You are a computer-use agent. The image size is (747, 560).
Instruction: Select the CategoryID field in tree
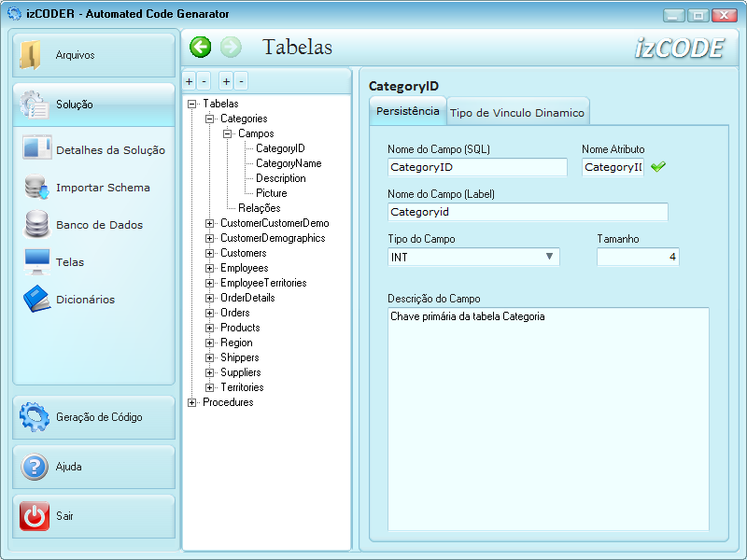point(280,148)
